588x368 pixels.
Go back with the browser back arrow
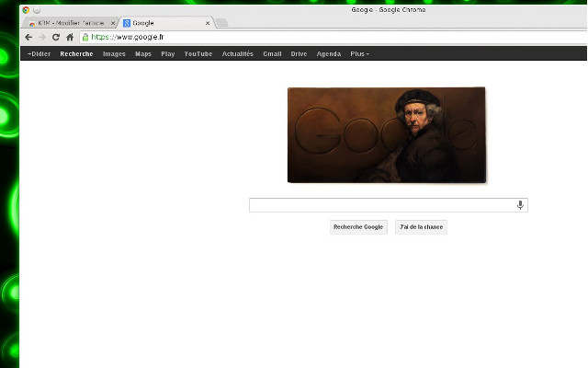click(28, 37)
